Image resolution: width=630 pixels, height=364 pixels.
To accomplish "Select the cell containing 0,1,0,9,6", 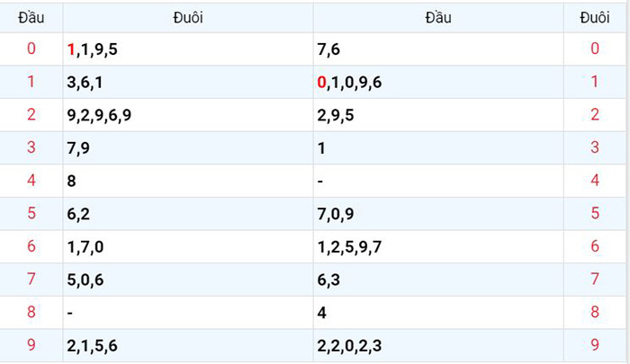I will click(438, 82).
